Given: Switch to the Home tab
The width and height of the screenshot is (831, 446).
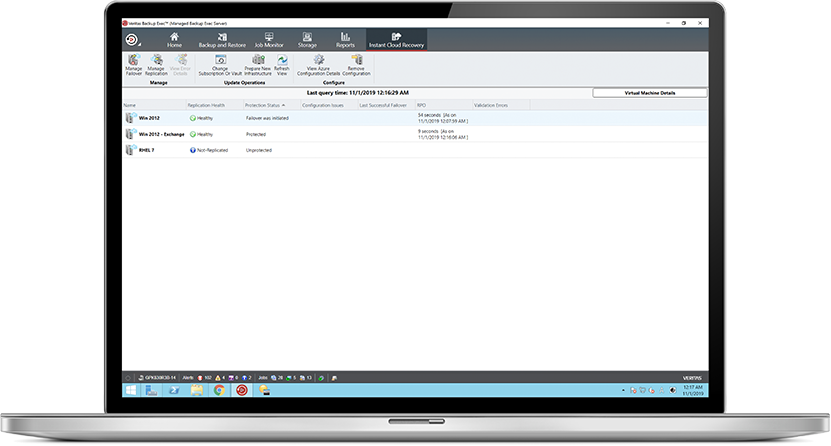Looking at the screenshot, I should [x=174, y=40].
